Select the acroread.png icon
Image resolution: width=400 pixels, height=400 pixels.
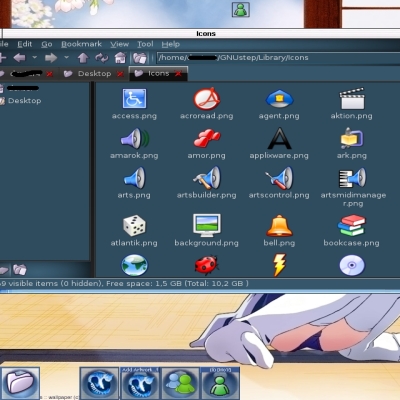point(207,99)
